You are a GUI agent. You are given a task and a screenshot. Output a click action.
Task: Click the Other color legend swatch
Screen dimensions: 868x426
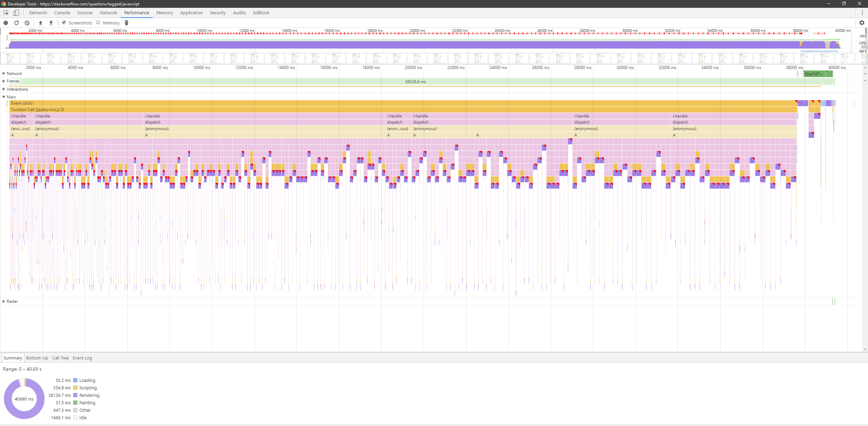tap(75, 410)
